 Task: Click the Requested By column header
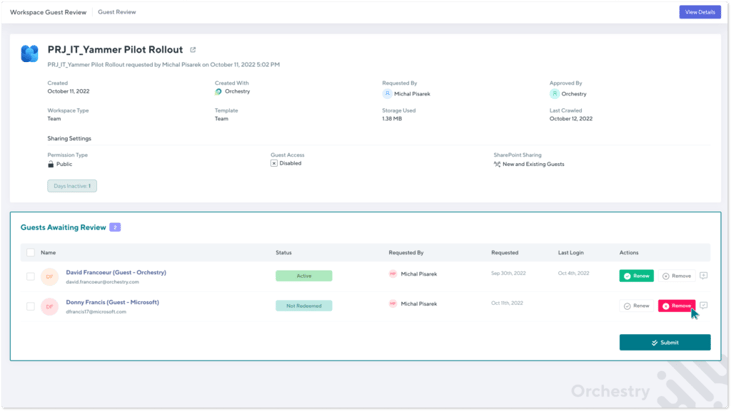point(406,253)
